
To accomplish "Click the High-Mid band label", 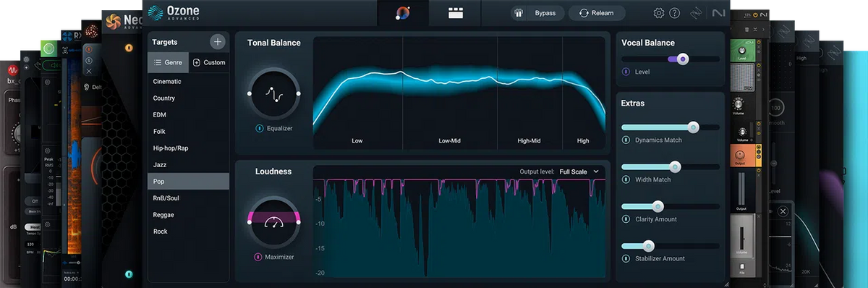I will click(529, 140).
